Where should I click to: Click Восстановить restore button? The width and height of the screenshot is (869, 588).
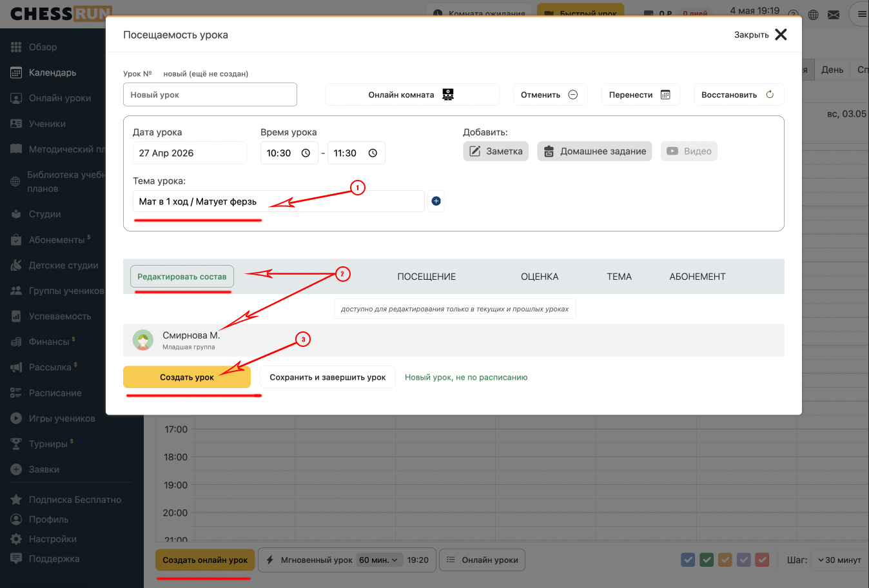point(739,95)
